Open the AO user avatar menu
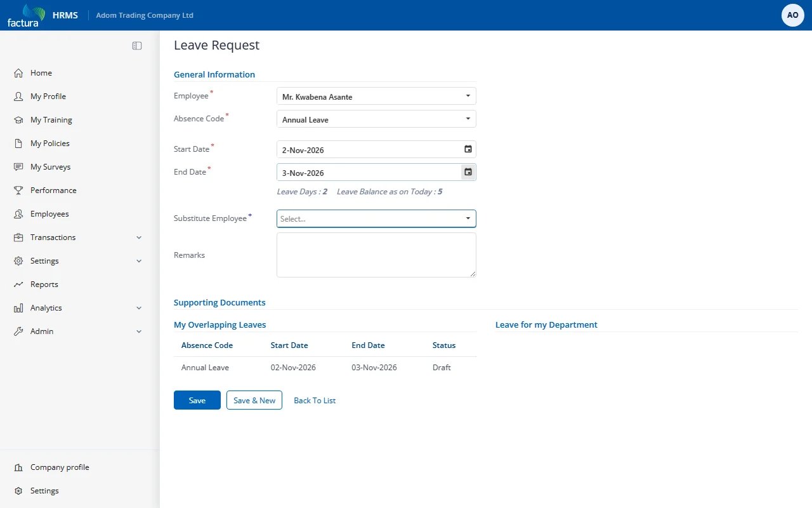This screenshot has height=508, width=812. click(793, 15)
